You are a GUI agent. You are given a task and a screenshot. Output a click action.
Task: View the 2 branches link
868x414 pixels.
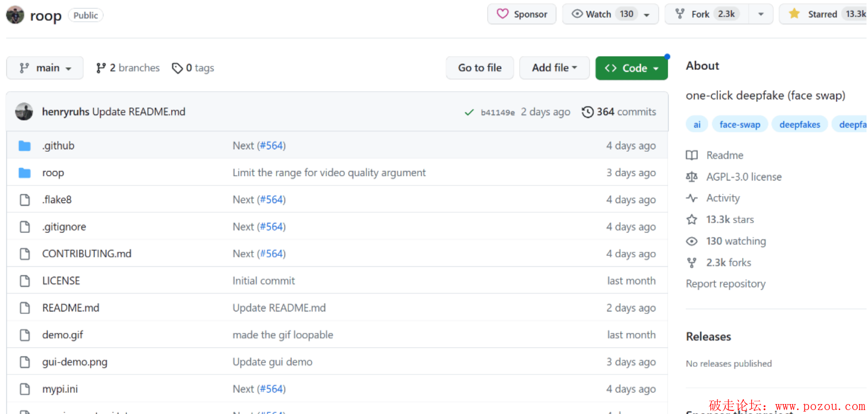click(x=128, y=68)
